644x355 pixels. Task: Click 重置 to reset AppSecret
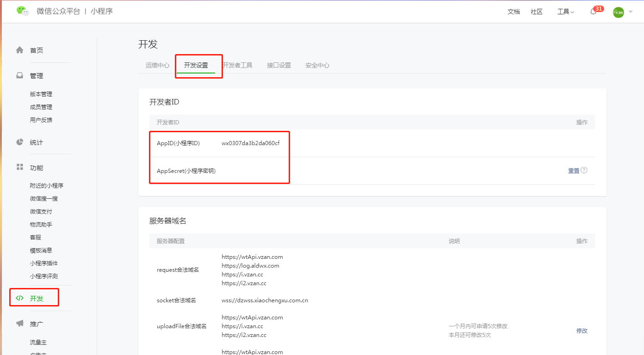coord(574,171)
